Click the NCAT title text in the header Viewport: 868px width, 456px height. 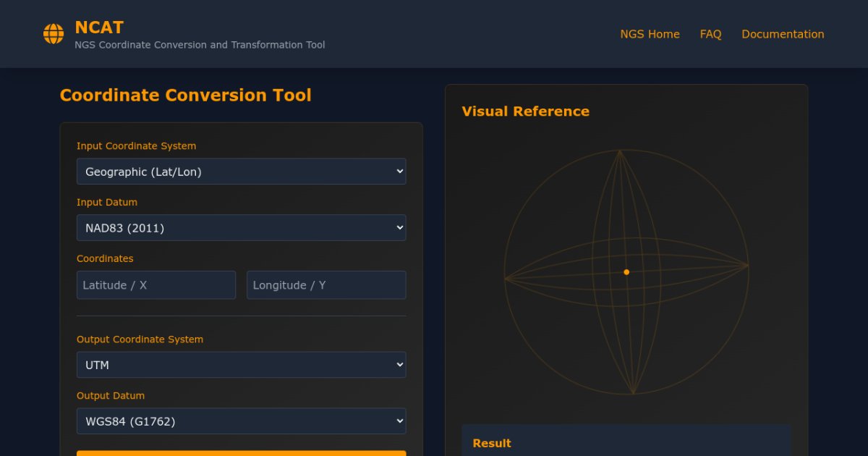[99, 28]
